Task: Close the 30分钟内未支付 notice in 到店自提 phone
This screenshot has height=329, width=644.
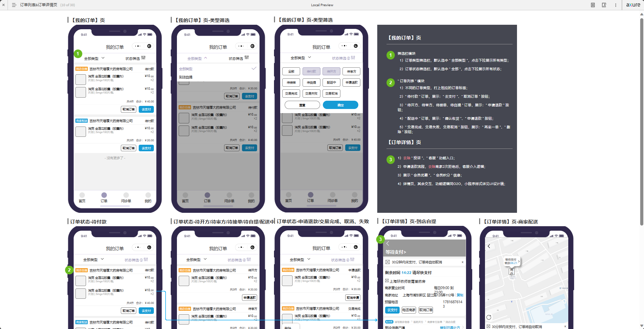Action: (462, 262)
